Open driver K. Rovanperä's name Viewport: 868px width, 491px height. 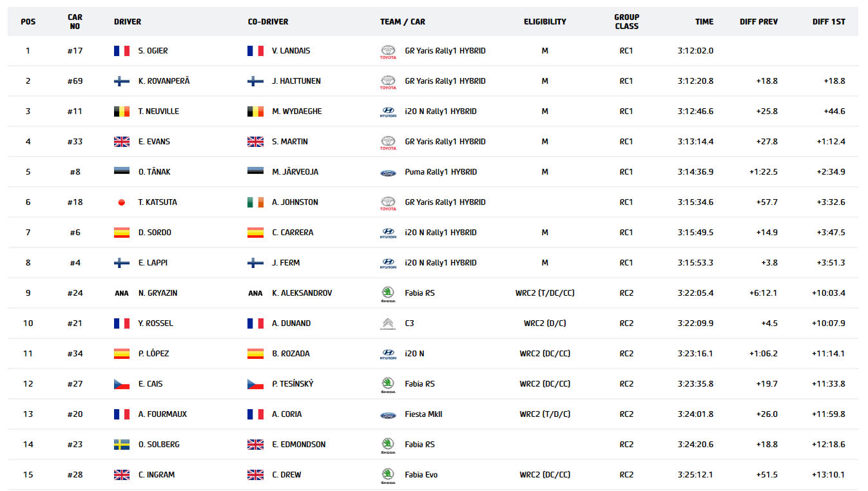pyautogui.click(x=164, y=81)
